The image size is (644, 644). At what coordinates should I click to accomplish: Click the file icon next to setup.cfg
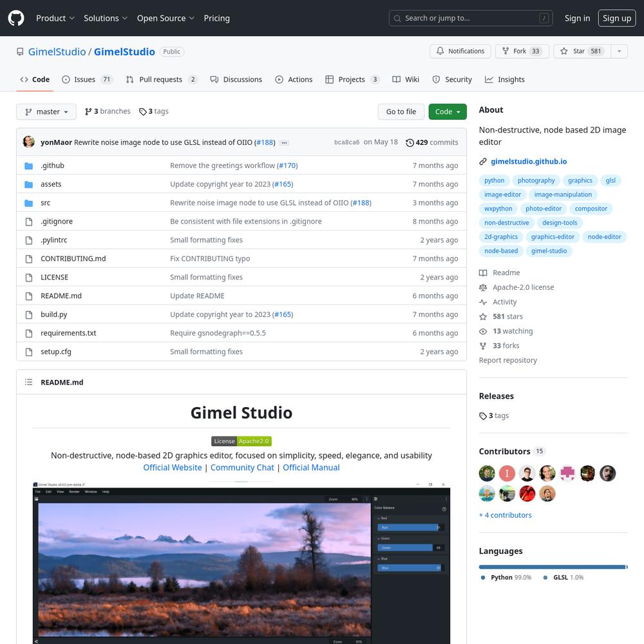pos(29,352)
